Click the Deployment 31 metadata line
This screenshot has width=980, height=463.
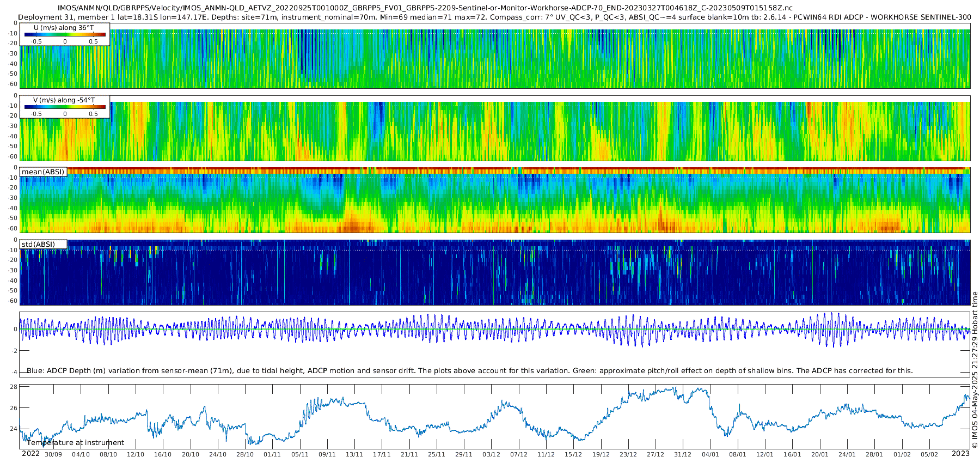click(x=494, y=17)
